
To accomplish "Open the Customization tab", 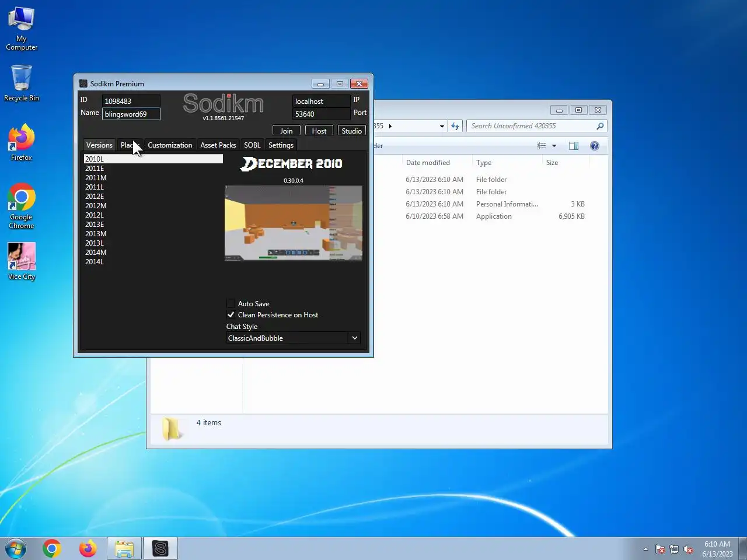I will click(170, 145).
